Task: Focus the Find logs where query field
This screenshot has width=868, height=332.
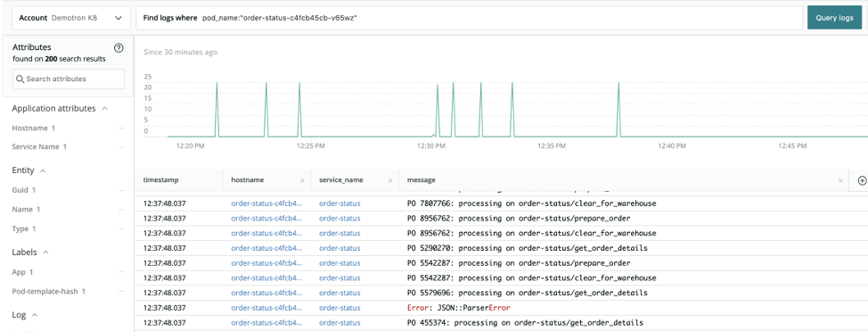Action: 470,18
